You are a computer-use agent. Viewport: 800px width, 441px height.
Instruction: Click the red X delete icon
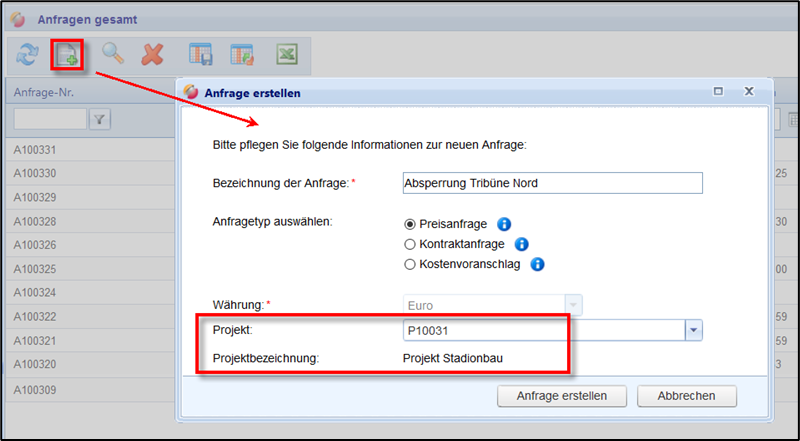pos(152,56)
